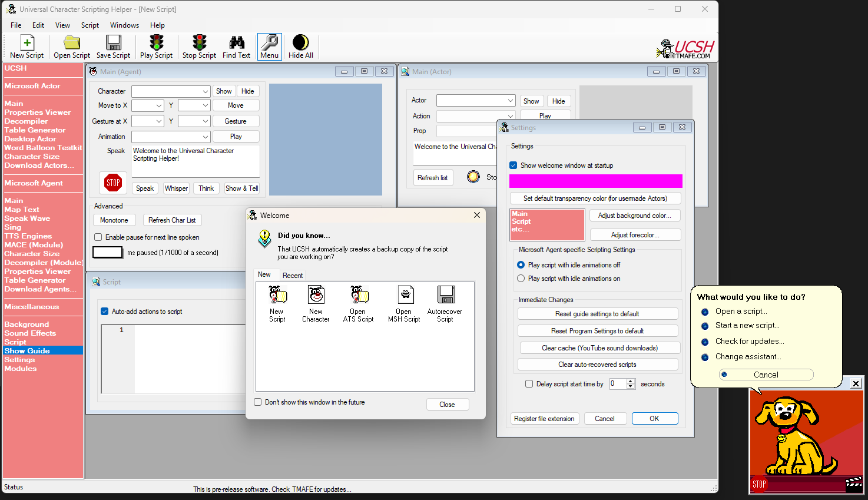This screenshot has height=500, width=868.
Task: Toggle the Menu wrench toolbar button
Action: pos(270,47)
